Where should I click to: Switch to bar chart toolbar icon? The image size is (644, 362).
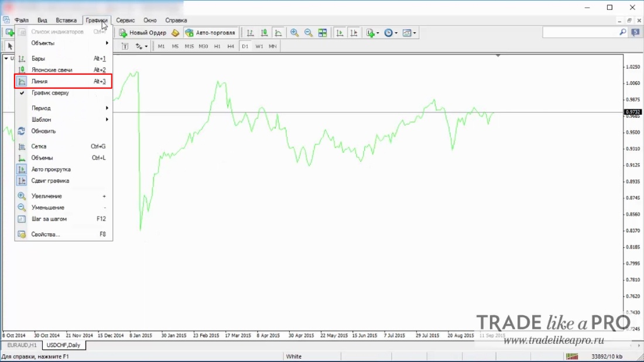click(x=250, y=33)
